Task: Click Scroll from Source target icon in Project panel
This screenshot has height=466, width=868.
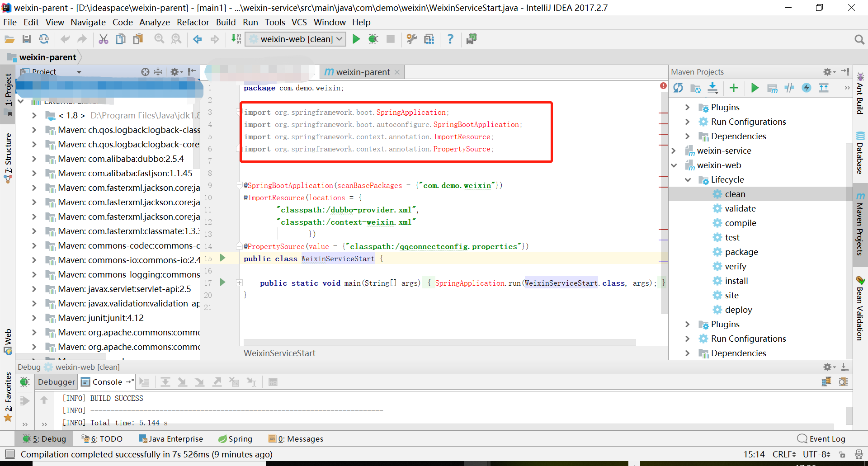Action: point(145,72)
